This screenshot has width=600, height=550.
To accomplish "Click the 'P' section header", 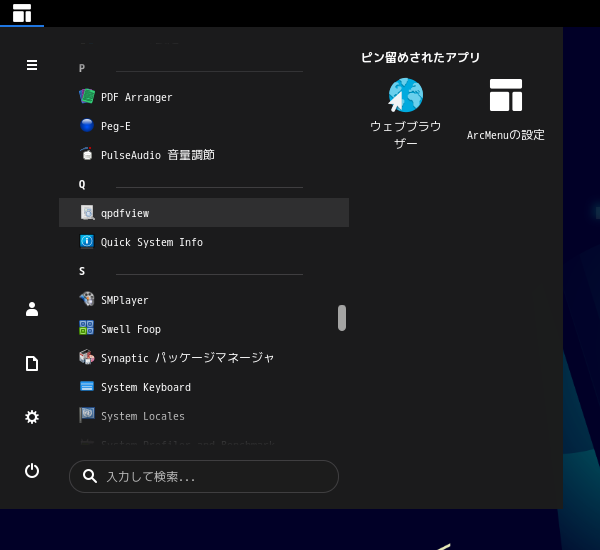I will 82,68.
